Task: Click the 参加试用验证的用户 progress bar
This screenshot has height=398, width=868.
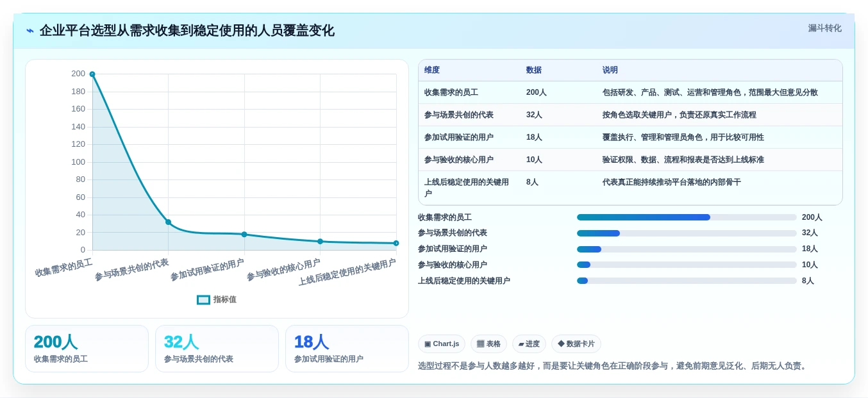Action: (687, 249)
